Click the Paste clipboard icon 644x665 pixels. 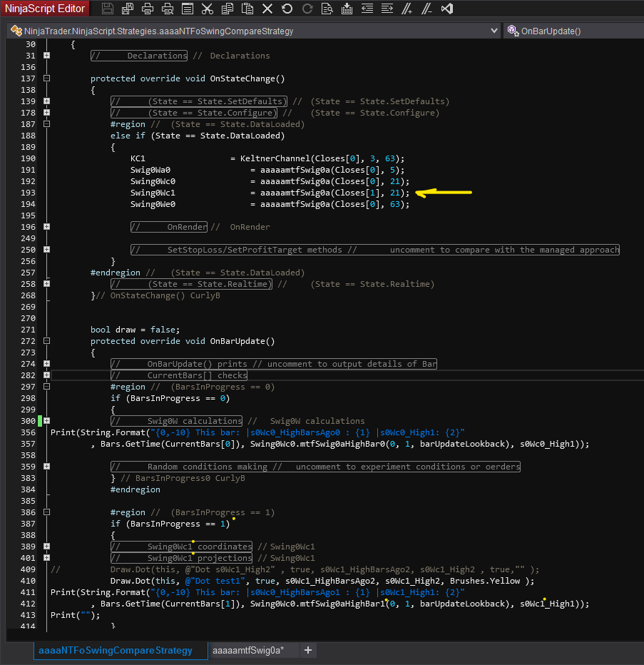click(x=247, y=9)
